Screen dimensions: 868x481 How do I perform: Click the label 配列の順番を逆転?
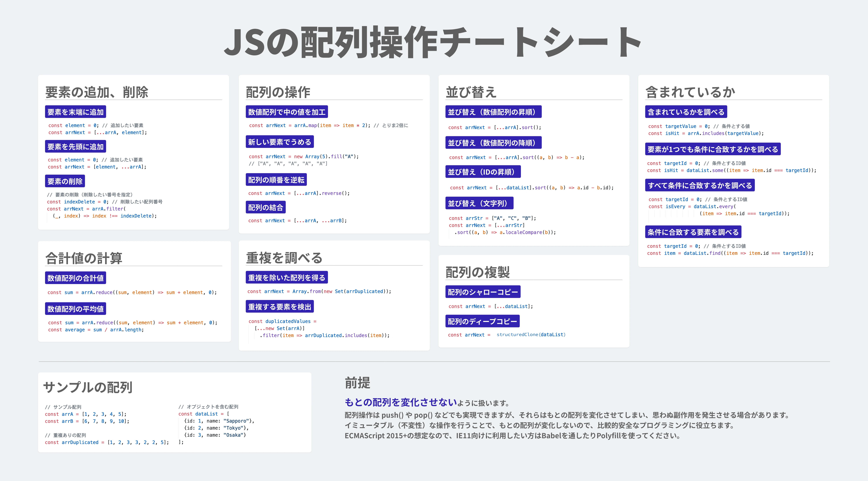coord(276,180)
